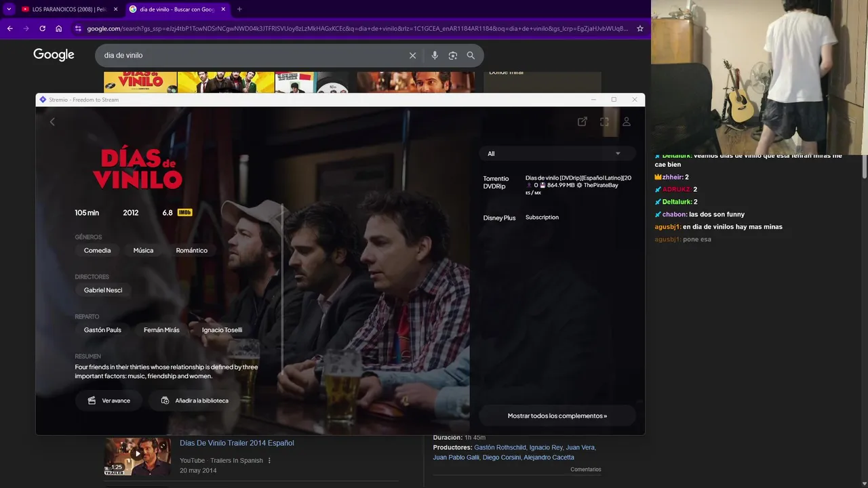This screenshot has width=868, height=488.
Task: Close the dia de vinilo tab
Action: pyautogui.click(x=223, y=9)
